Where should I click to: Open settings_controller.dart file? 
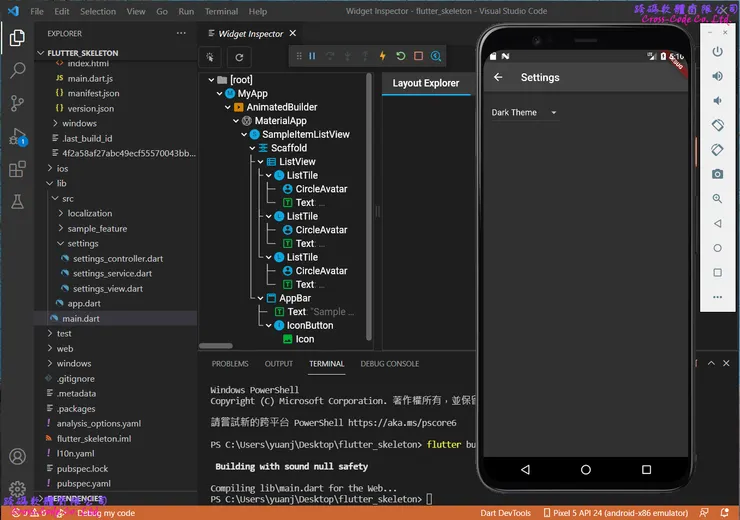click(117, 259)
